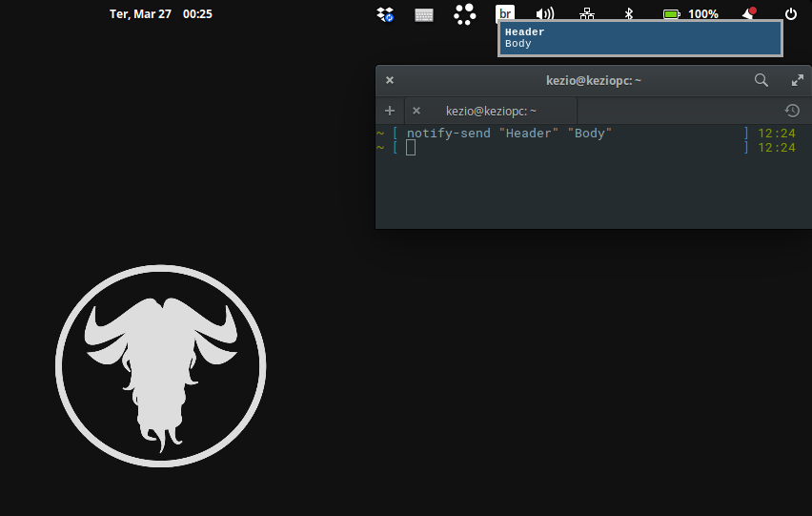Click the five-dot circle tray icon
Screen dimensions: 812x516
[x=464, y=14]
